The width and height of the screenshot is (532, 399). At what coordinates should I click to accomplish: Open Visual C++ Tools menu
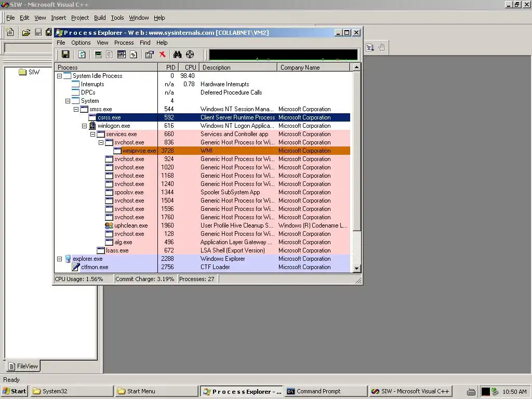117,18
